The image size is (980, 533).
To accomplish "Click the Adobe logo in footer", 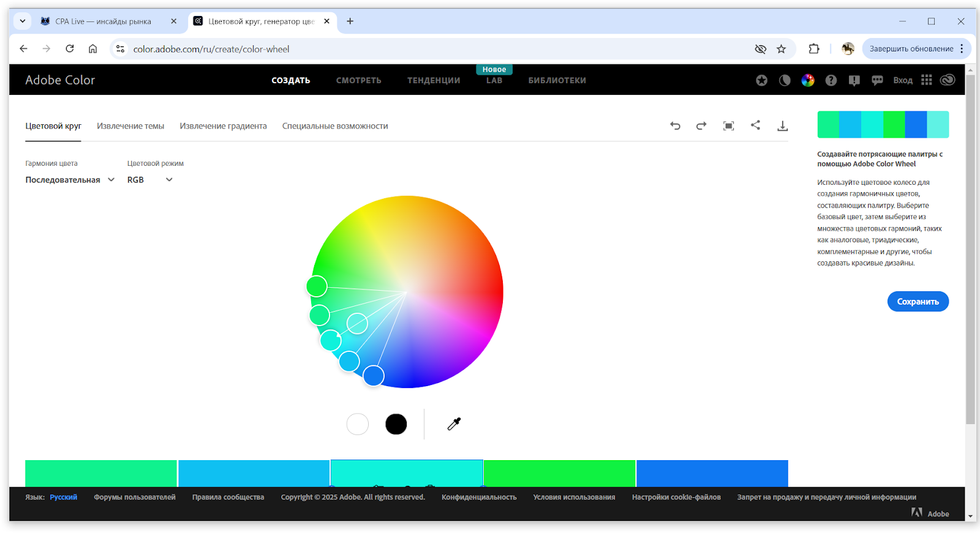I will [930, 513].
